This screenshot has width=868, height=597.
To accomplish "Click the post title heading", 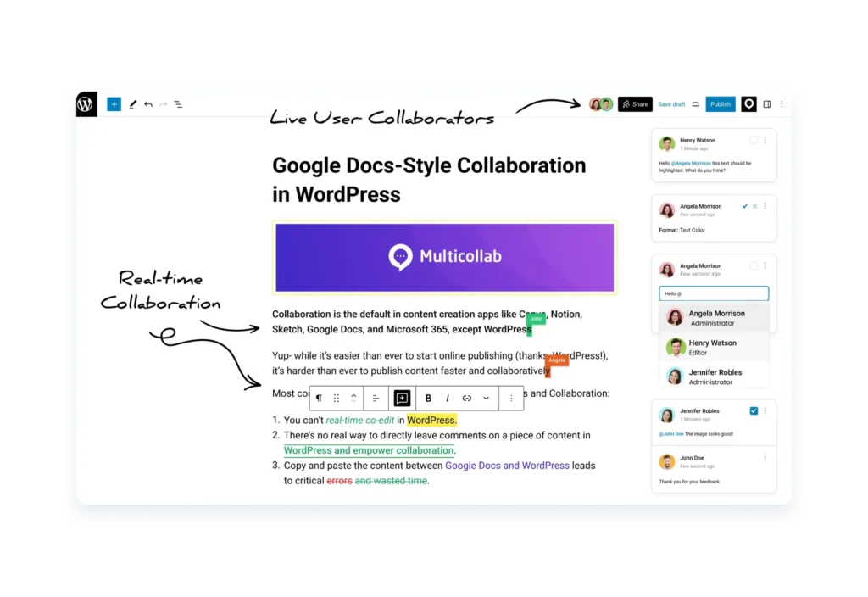I will 429,180.
